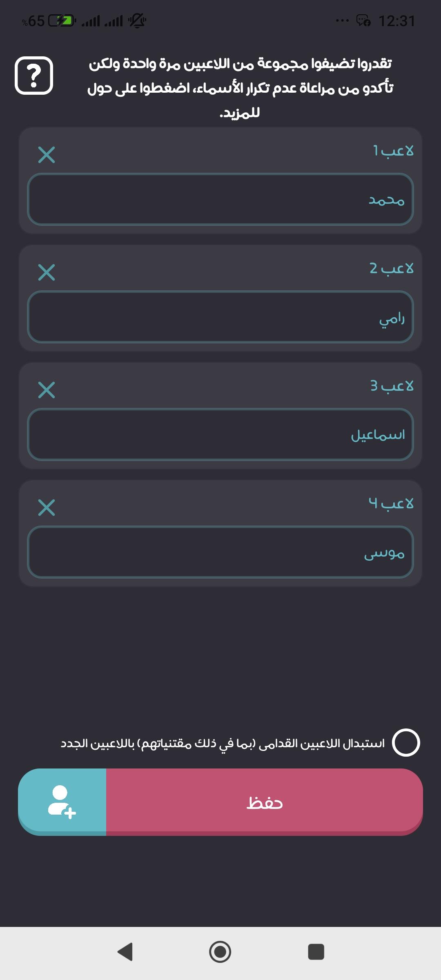Edit the name field containing محمد
Image resolution: width=441 pixels, height=980 pixels.
pos(220,199)
